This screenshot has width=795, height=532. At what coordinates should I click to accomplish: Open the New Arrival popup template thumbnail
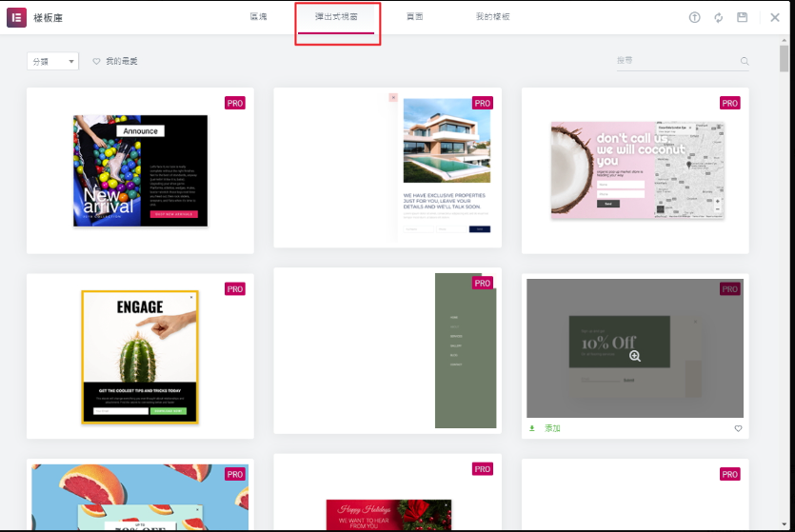click(x=140, y=171)
